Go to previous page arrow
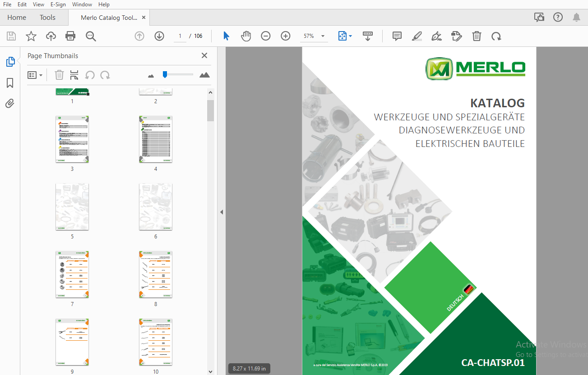The width and height of the screenshot is (588, 375). coord(139,36)
